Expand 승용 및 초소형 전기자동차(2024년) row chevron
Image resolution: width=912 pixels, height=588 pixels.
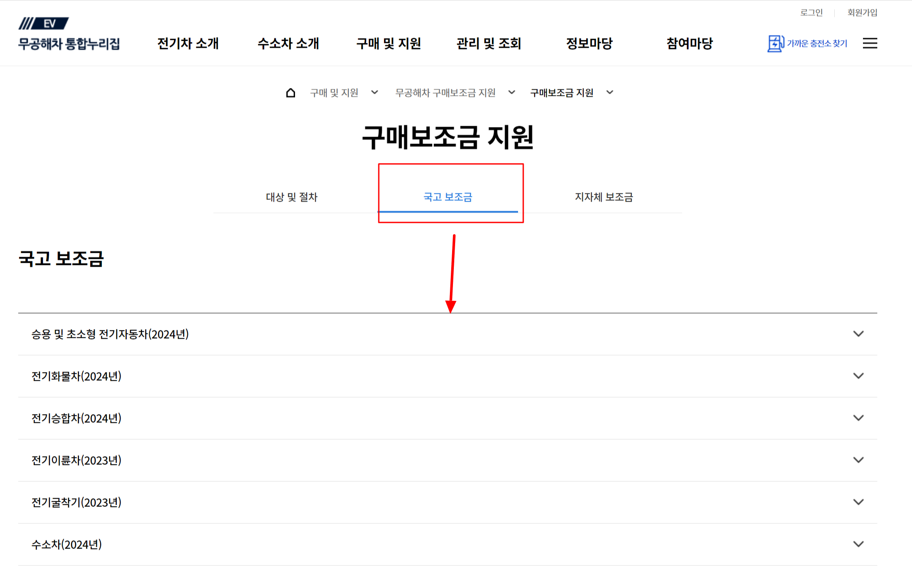click(858, 334)
